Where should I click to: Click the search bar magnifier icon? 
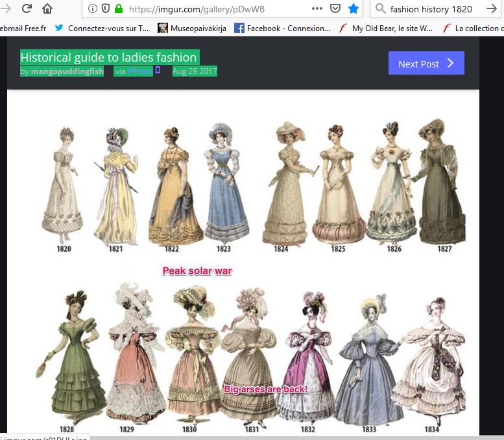click(x=380, y=8)
